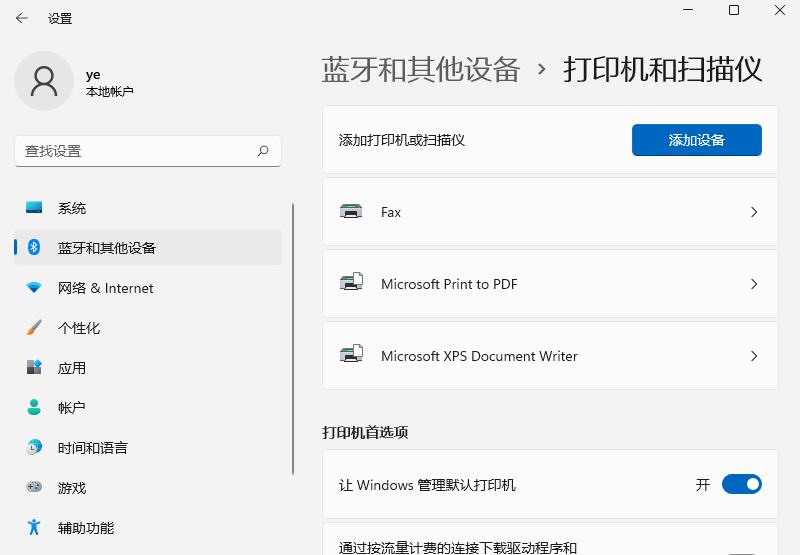800x555 pixels.
Task: Click the sidebar vertical scrollbar
Action: click(x=293, y=340)
